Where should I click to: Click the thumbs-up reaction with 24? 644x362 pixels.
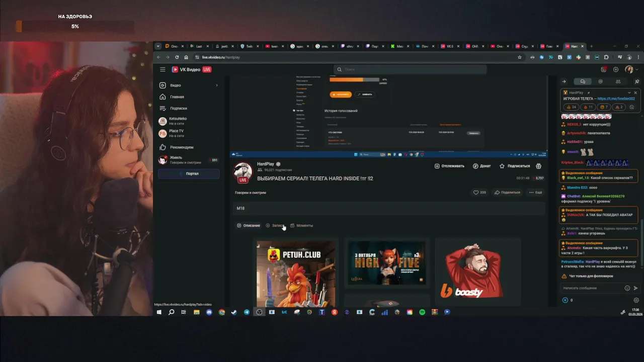point(571,107)
